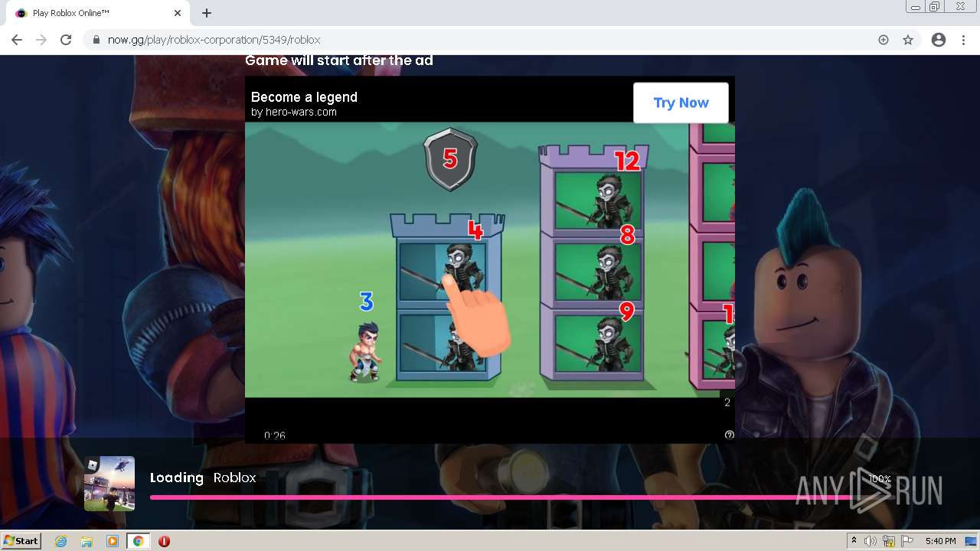
Task: Click the Chrome taskbar icon
Action: coord(138,541)
